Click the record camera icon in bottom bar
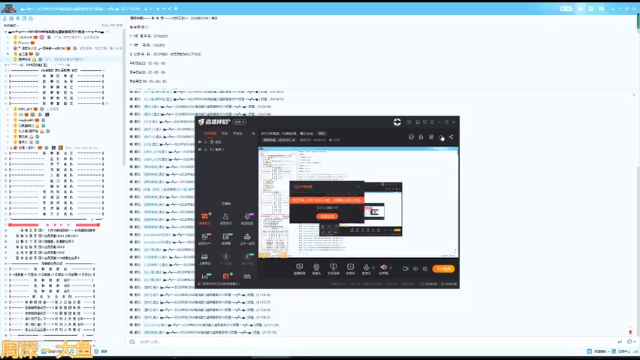640x360 pixels. [405, 269]
